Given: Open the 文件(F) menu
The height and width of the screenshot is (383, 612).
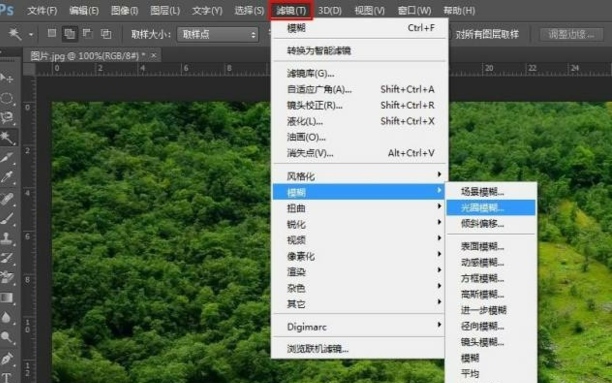Looking at the screenshot, I should tap(42, 11).
